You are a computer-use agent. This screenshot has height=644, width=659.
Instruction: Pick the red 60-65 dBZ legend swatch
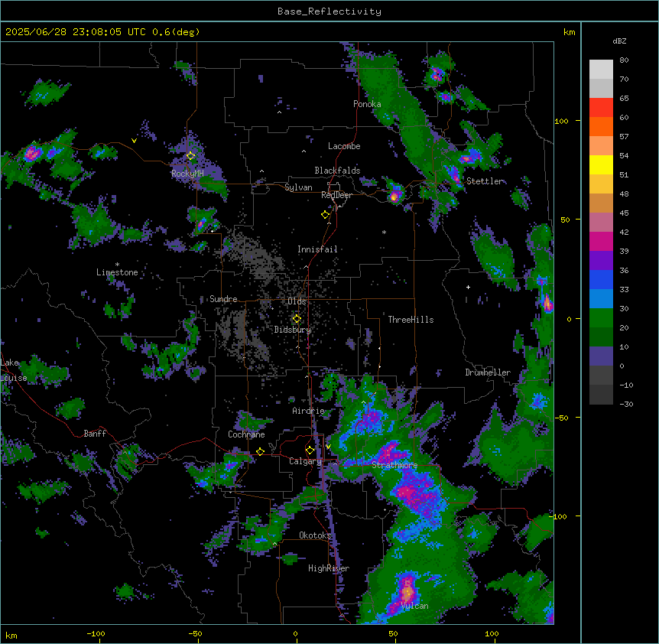[601, 108]
